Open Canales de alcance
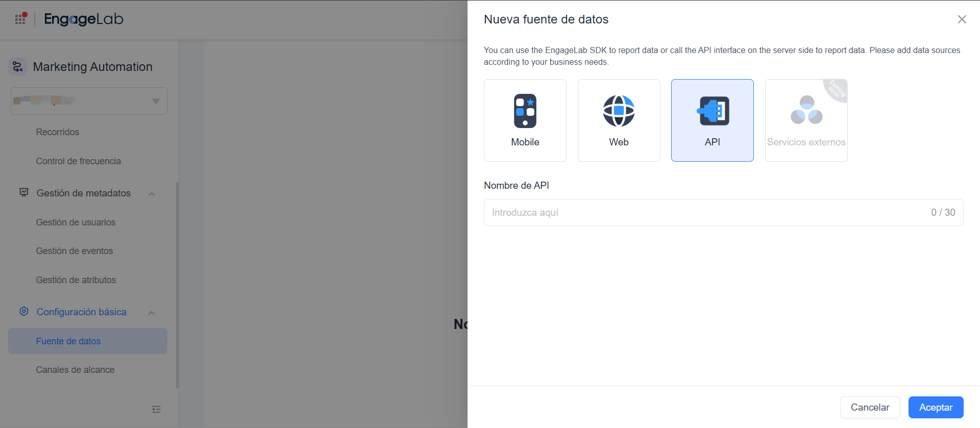 (x=75, y=370)
